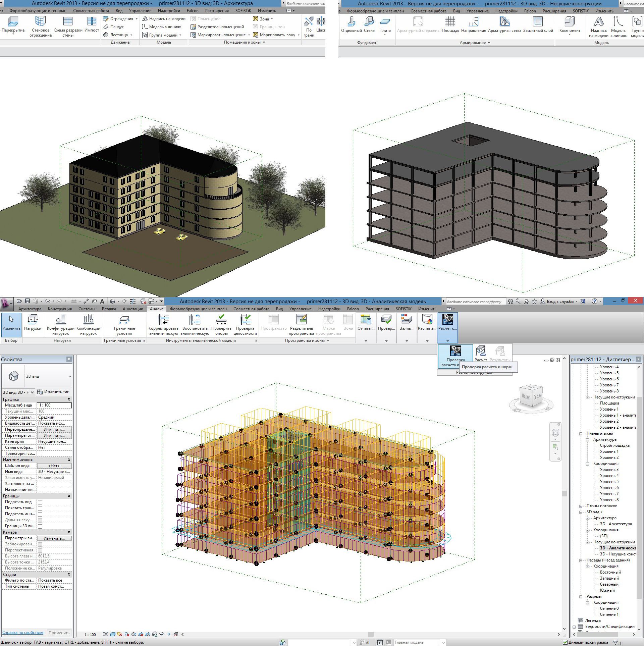The height and width of the screenshot is (646, 644).
Task: Run Проверить опоры check
Action: [221, 325]
